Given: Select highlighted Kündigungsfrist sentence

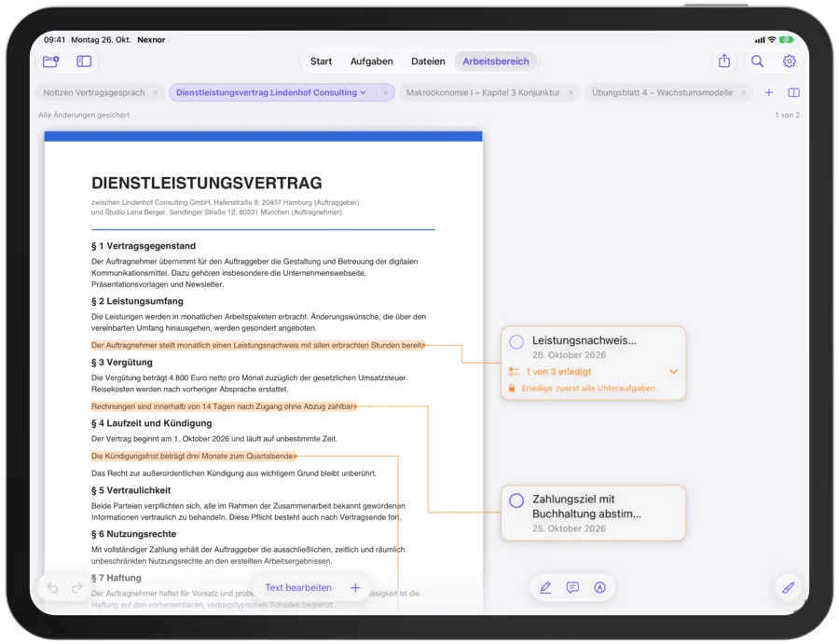Looking at the screenshot, I should click(x=194, y=457).
